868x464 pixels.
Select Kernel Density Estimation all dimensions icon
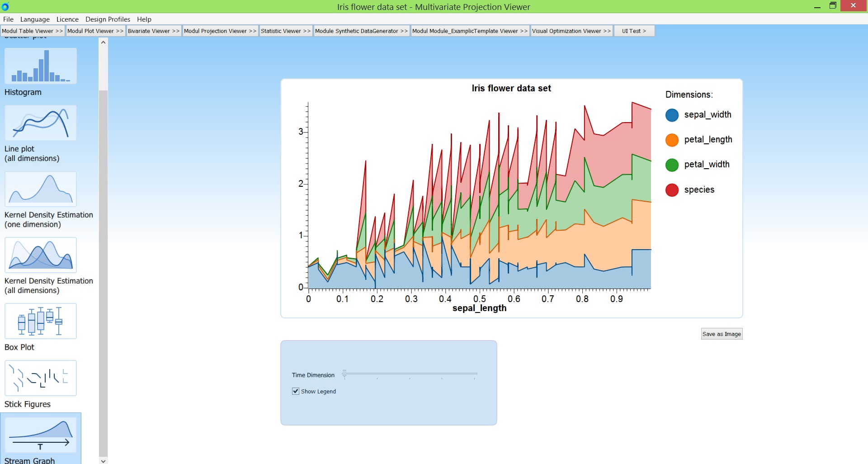(41, 255)
